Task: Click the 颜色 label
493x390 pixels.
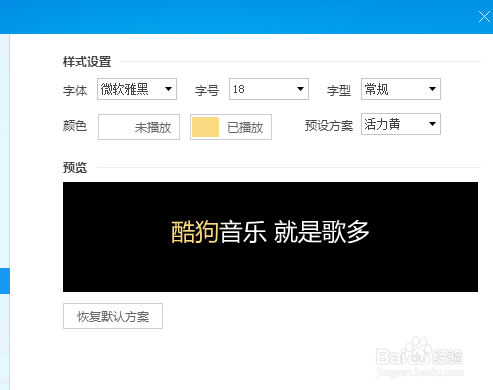Action: click(x=75, y=126)
